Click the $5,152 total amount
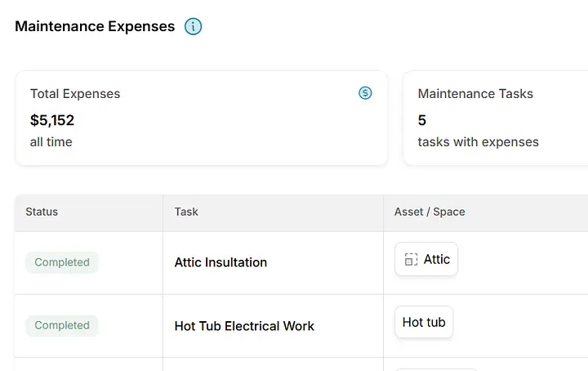 [x=52, y=120]
